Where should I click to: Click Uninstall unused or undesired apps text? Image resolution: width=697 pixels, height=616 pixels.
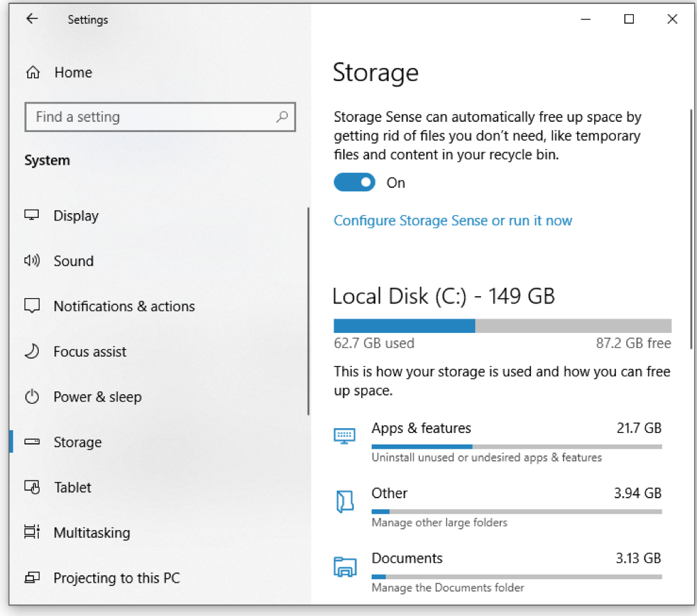tap(487, 457)
